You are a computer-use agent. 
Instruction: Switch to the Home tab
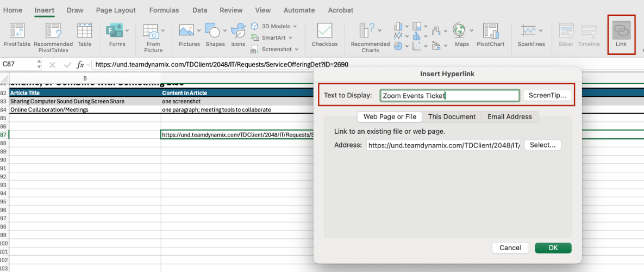[12, 10]
